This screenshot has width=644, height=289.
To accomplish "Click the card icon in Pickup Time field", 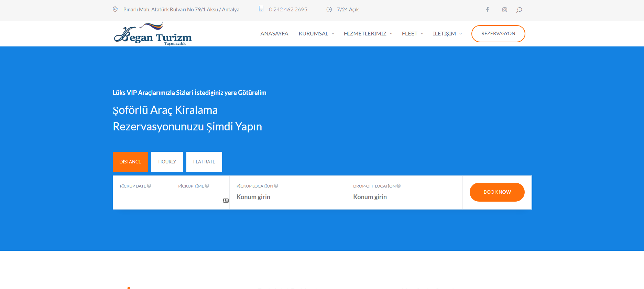I will coord(226,201).
